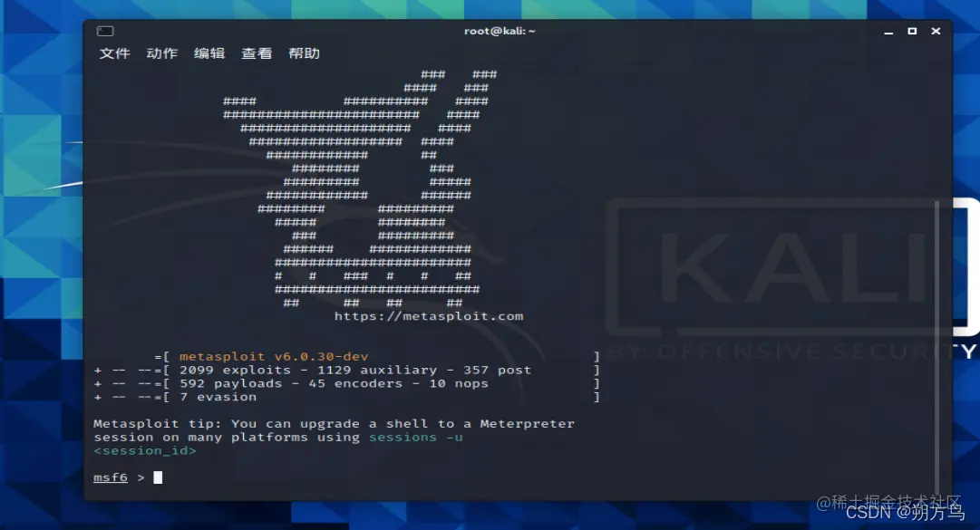Click the https://metasploit.com link
This screenshot has width=980, height=530.
point(429,316)
